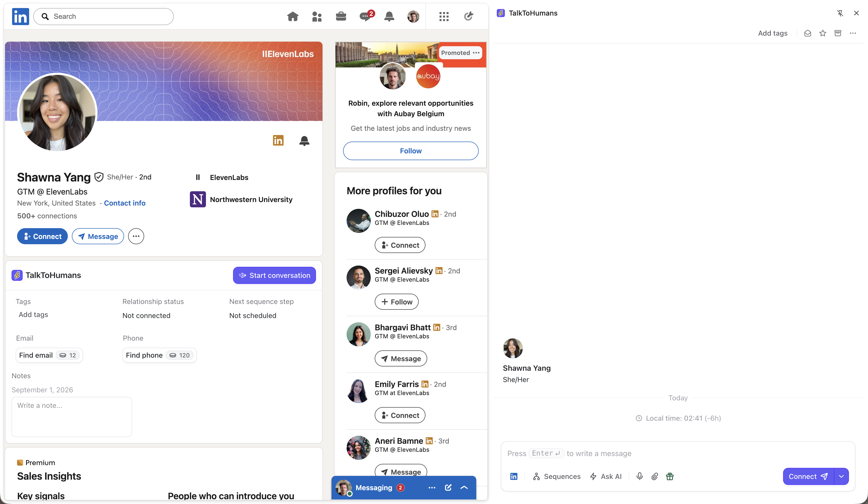Archive the conversation icon
The width and height of the screenshot is (868, 504).
838,33
